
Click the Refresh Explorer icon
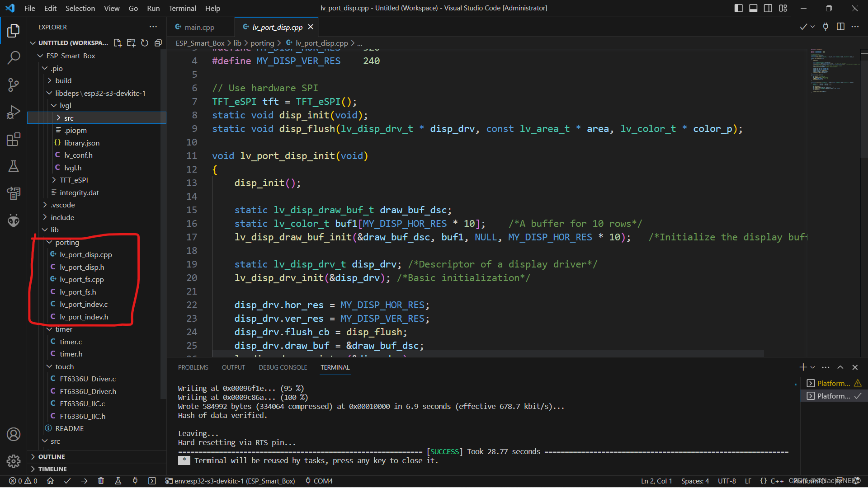point(145,43)
